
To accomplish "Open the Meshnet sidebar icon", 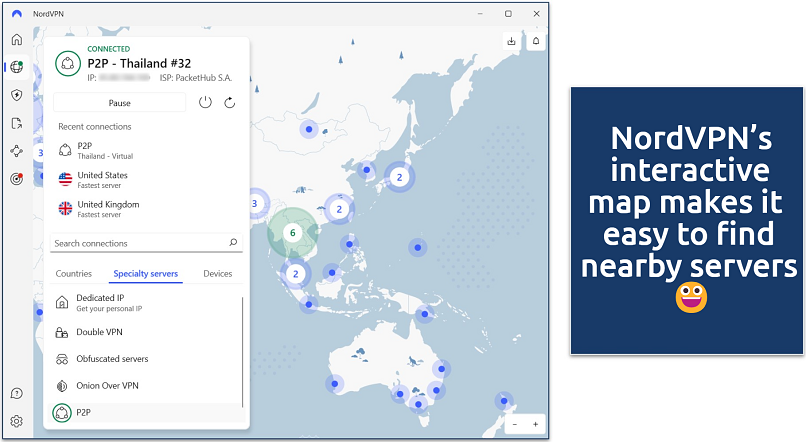I will 16,151.
